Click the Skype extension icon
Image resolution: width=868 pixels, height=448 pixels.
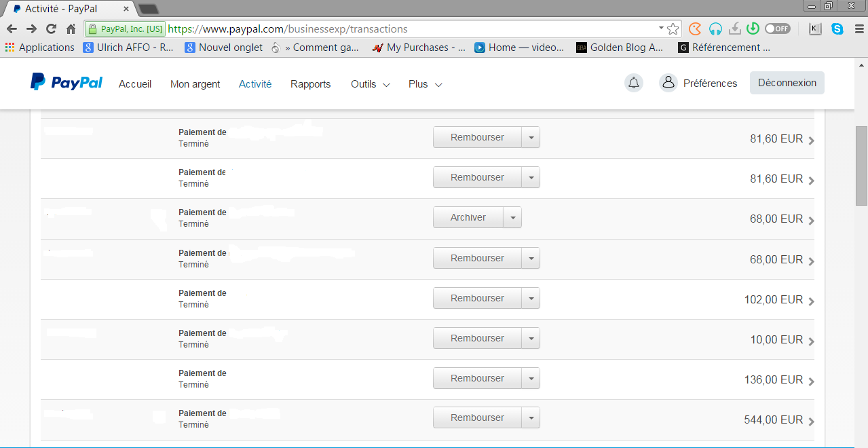tap(837, 29)
